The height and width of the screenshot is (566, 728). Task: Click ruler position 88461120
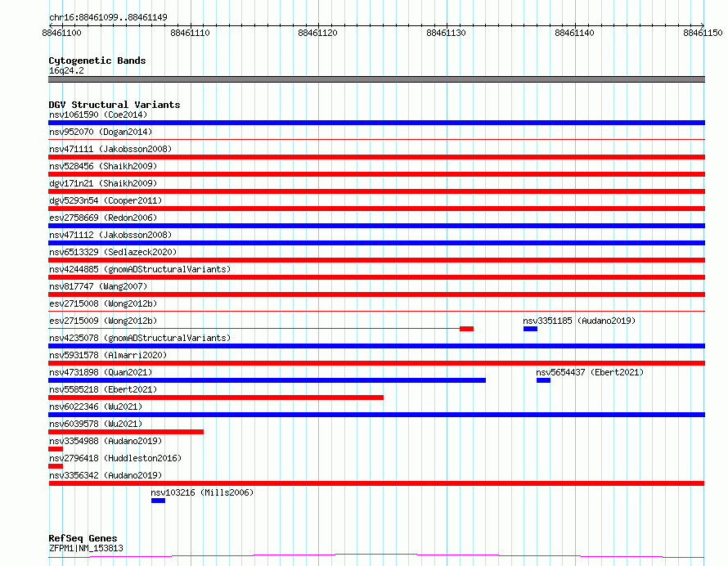[318, 33]
